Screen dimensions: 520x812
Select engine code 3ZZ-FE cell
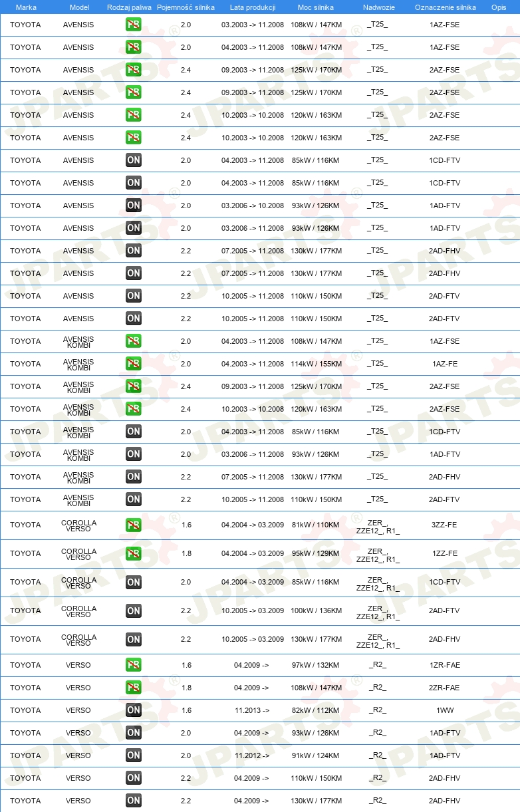click(x=444, y=525)
